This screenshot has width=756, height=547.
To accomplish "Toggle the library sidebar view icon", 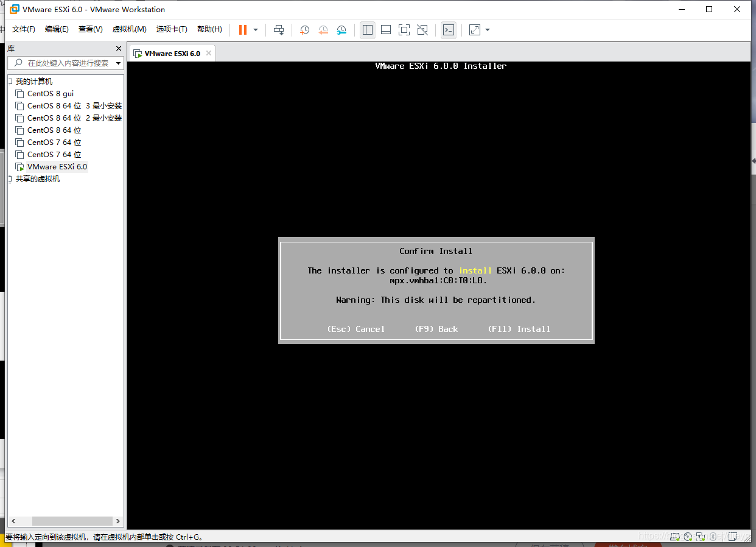I will click(368, 29).
